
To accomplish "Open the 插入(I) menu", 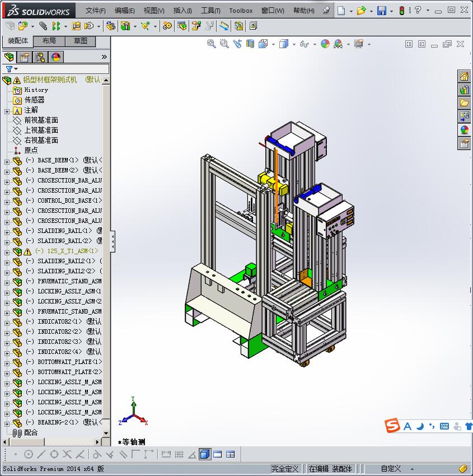I will (x=182, y=11).
